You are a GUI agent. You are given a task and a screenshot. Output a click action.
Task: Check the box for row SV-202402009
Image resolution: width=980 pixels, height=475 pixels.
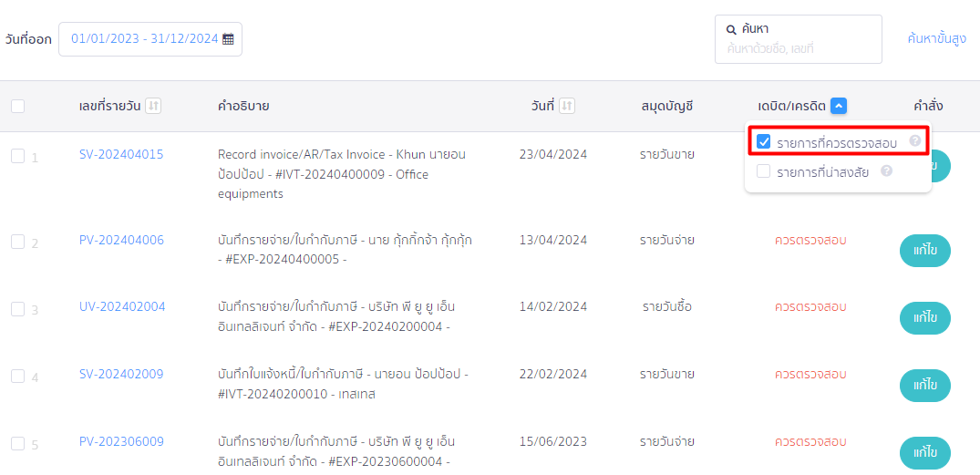coord(18,377)
